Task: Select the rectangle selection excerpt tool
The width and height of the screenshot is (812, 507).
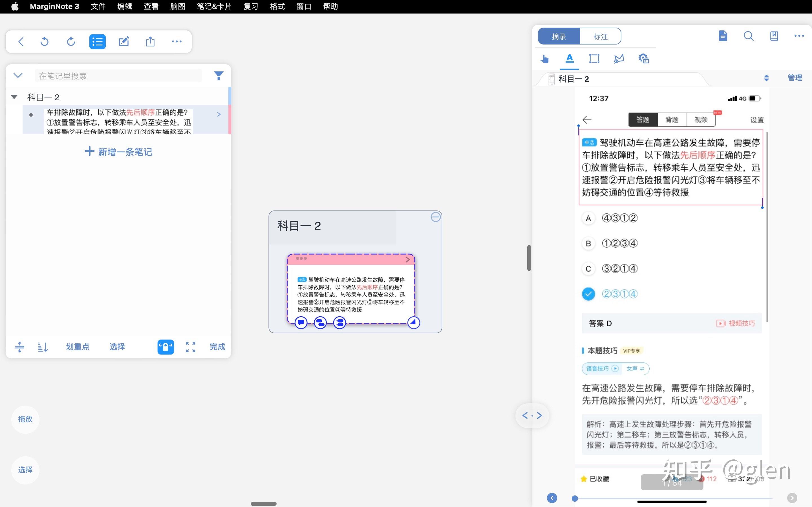Action: pos(594,59)
